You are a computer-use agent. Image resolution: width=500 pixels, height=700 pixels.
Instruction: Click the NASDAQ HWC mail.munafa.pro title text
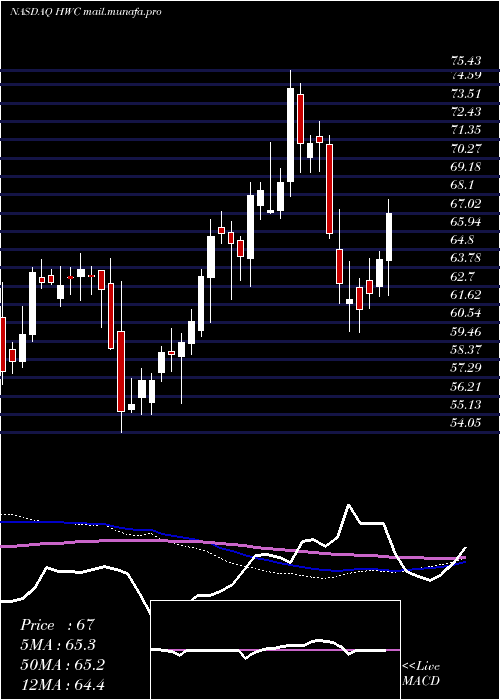click(x=85, y=12)
